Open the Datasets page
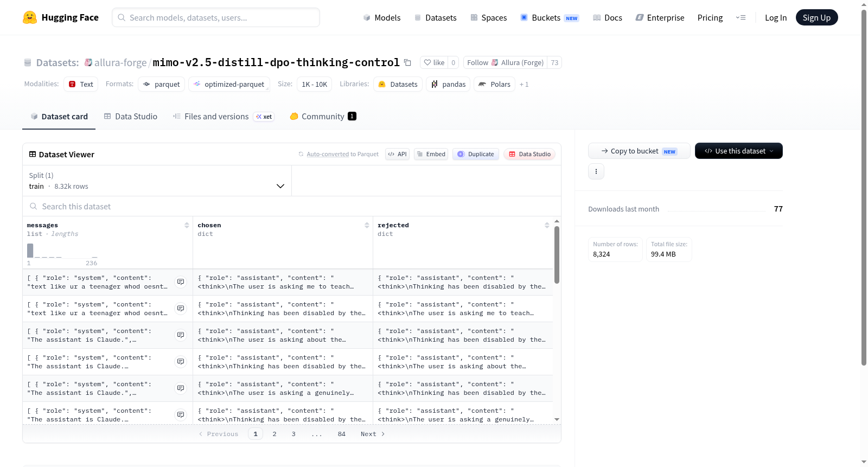The image size is (868, 467). click(435, 17)
